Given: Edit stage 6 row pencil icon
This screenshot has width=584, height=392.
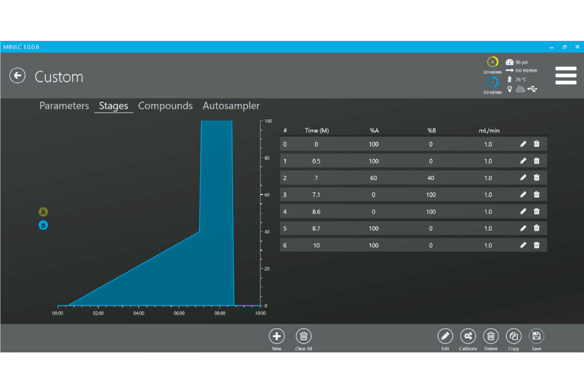Looking at the screenshot, I should [523, 245].
